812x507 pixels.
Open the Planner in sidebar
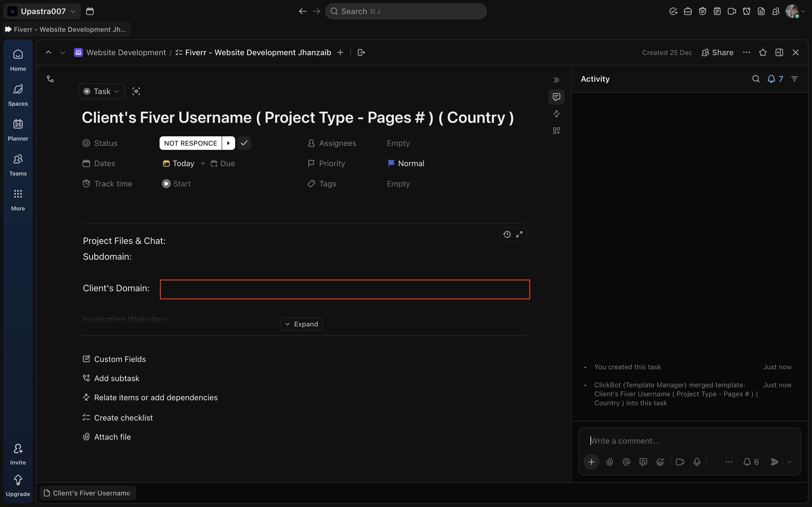tap(18, 130)
